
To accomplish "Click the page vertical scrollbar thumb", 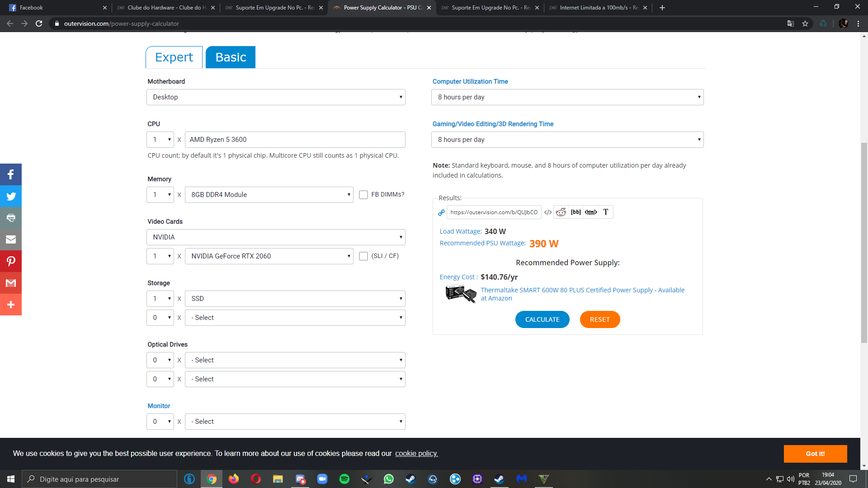I will click(x=864, y=243).
